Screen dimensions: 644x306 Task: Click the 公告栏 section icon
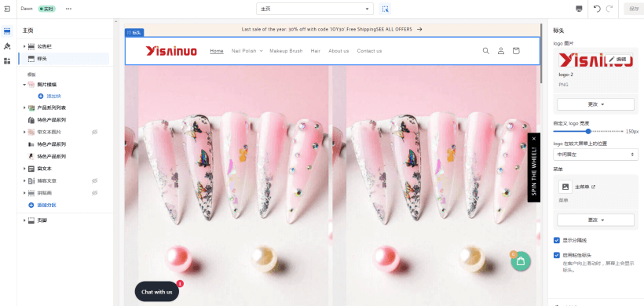[x=31, y=46]
